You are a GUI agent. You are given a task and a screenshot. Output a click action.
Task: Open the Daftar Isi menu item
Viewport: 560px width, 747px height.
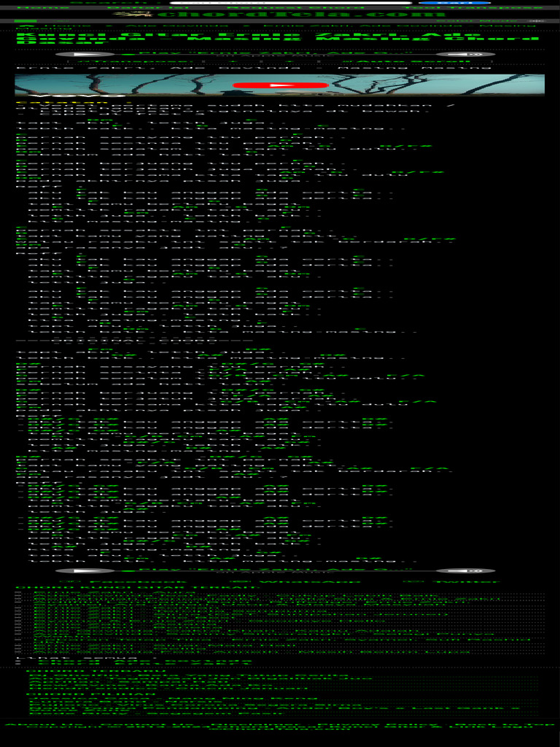tap(148, 7)
